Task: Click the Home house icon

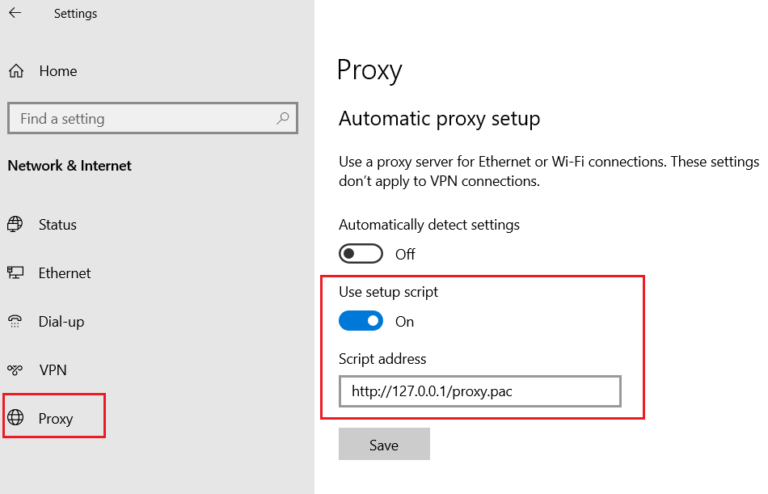Action: click(16, 71)
